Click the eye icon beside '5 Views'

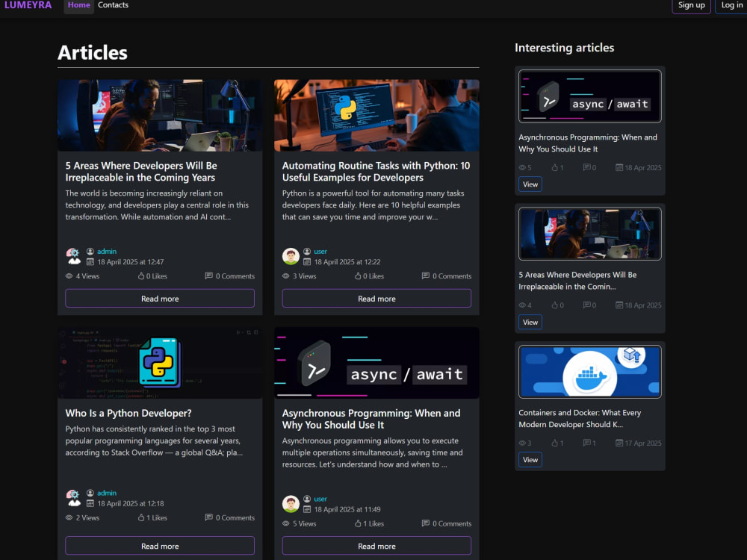click(286, 524)
